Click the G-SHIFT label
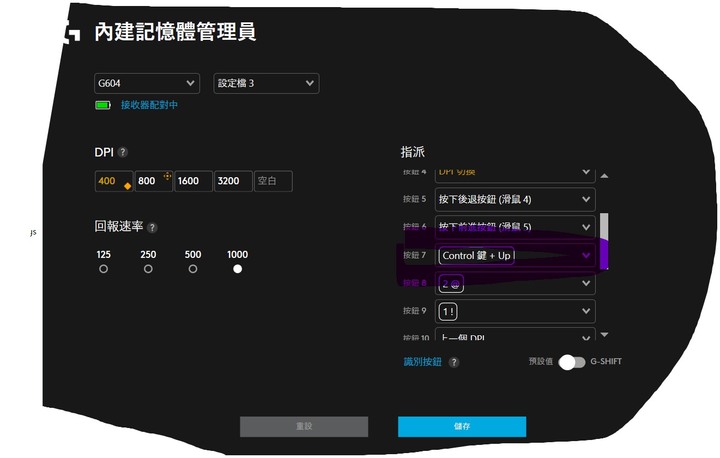The image size is (720, 458). click(606, 362)
